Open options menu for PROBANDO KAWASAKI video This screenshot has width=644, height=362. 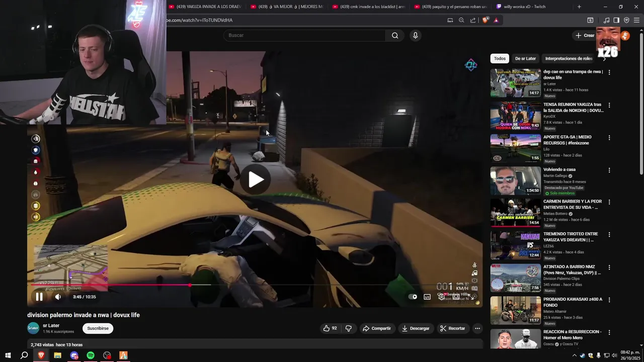pos(609,300)
